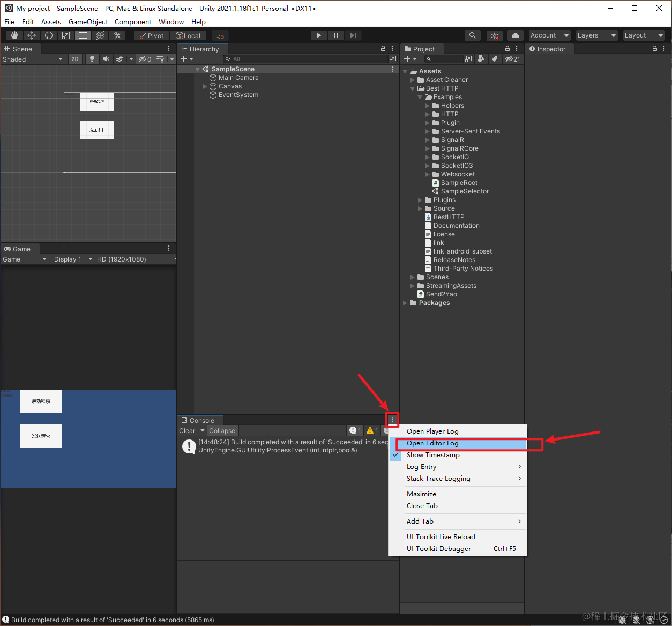The height and width of the screenshot is (626, 672).
Task: Toggle scene effects layers button
Action: 120,59
